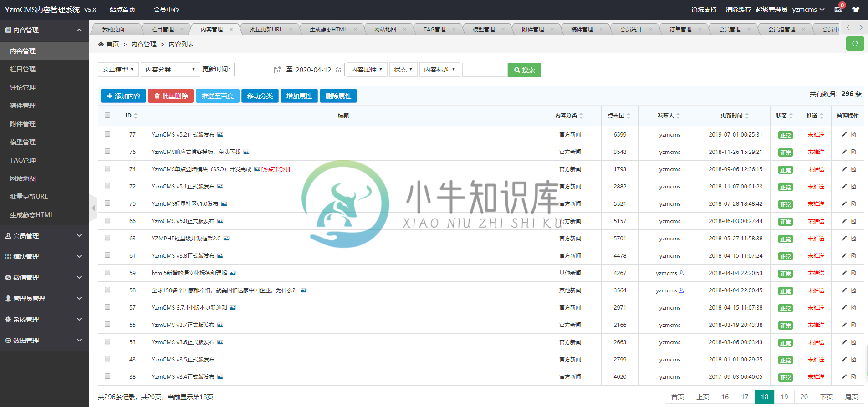Viewport: 868px width, 407px height.
Task: Check the box for row ID 38
Action: coord(107,376)
